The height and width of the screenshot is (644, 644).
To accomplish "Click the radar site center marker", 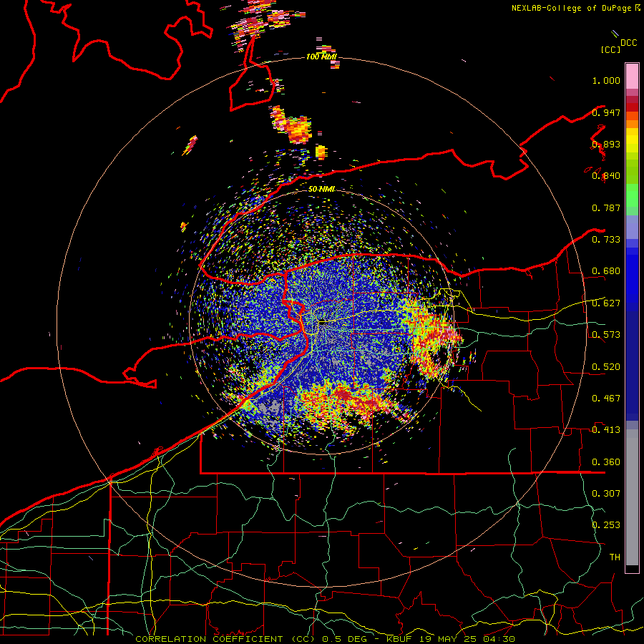I will coord(323,323).
